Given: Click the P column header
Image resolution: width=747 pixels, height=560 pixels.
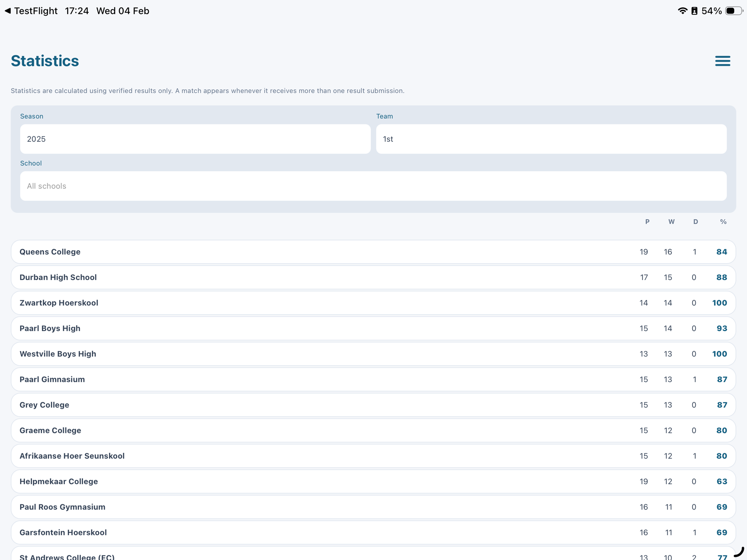Looking at the screenshot, I should [x=647, y=222].
